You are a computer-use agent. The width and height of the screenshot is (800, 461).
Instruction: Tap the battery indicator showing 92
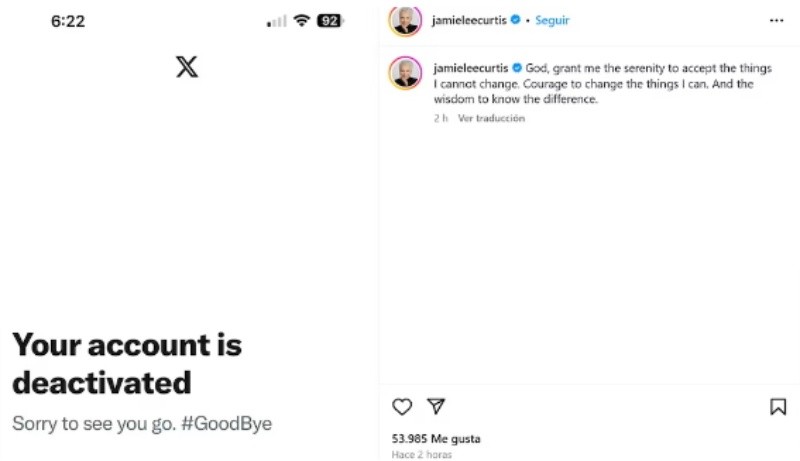click(330, 21)
